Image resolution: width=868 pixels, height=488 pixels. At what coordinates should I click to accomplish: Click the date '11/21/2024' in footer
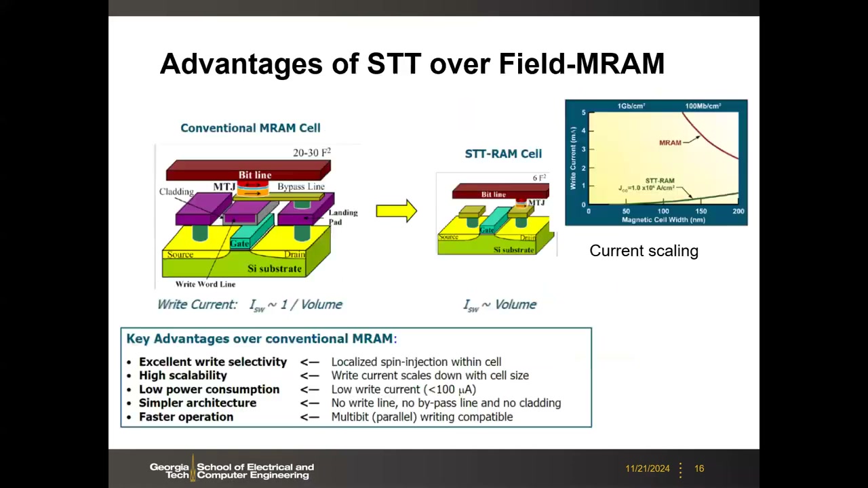[x=648, y=468]
